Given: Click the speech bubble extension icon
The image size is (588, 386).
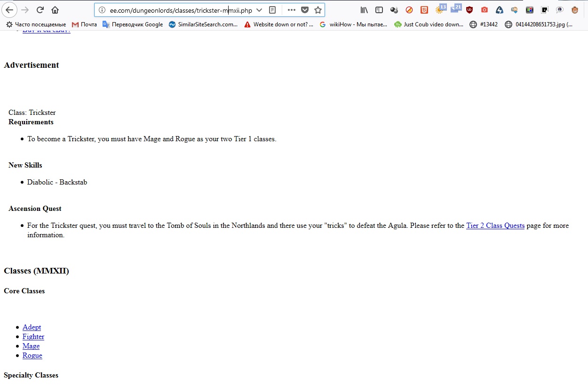Looking at the screenshot, I should click(x=560, y=10).
